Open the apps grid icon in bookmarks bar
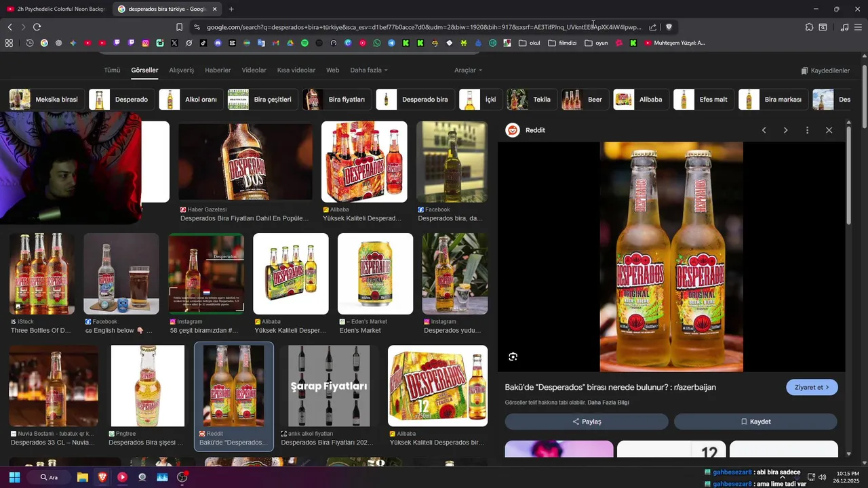 9,43
